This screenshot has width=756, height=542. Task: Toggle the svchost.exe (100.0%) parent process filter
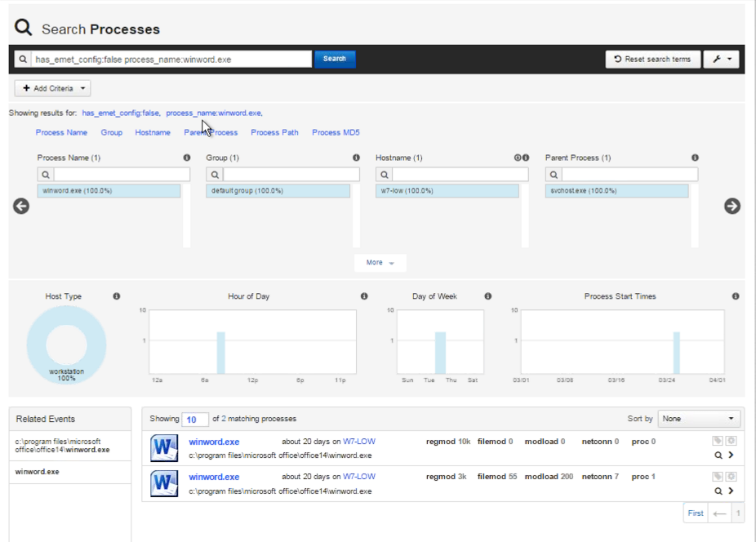616,191
